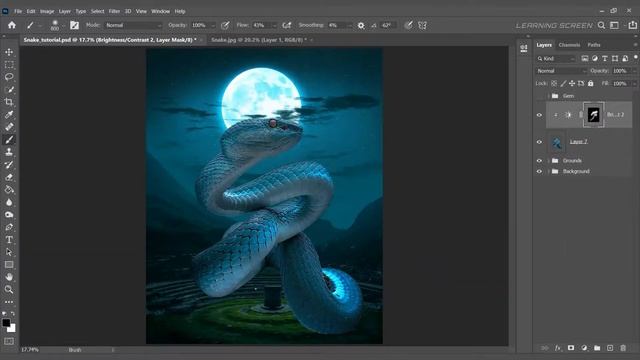This screenshot has height=360, width=640.
Task: Open the Smoothing value dropdown
Action: (349, 25)
